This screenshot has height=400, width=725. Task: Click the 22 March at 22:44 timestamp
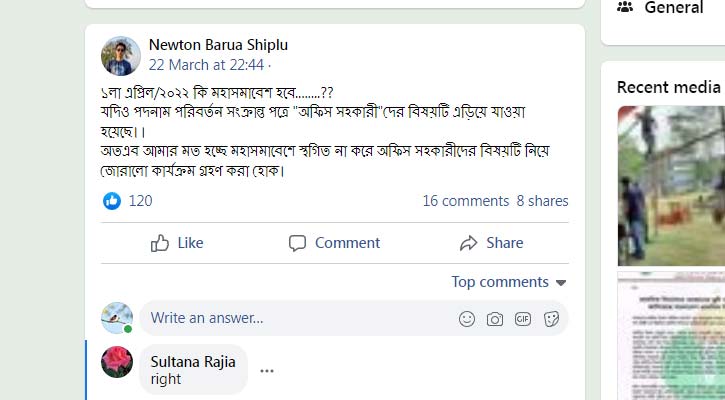[x=205, y=64]
